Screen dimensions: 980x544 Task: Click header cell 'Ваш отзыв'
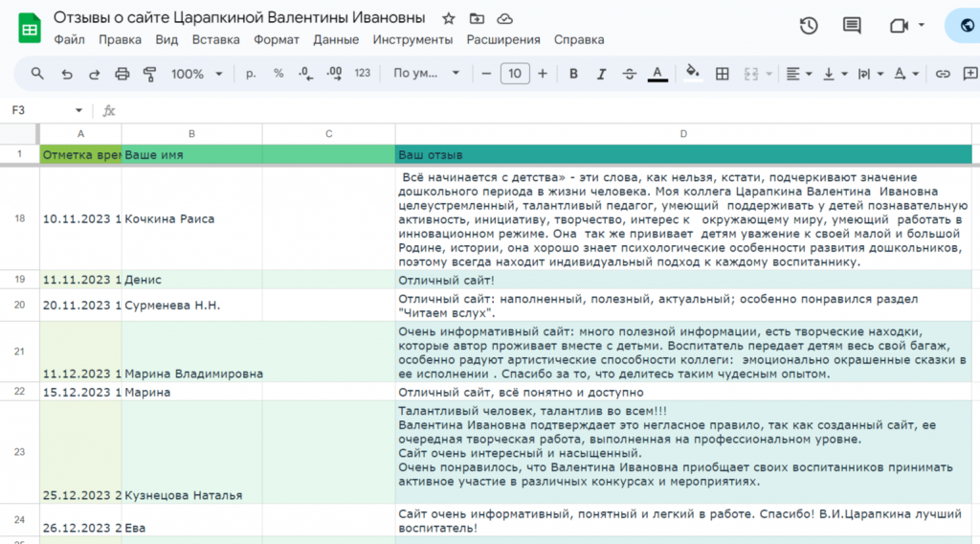click(683, 154)
